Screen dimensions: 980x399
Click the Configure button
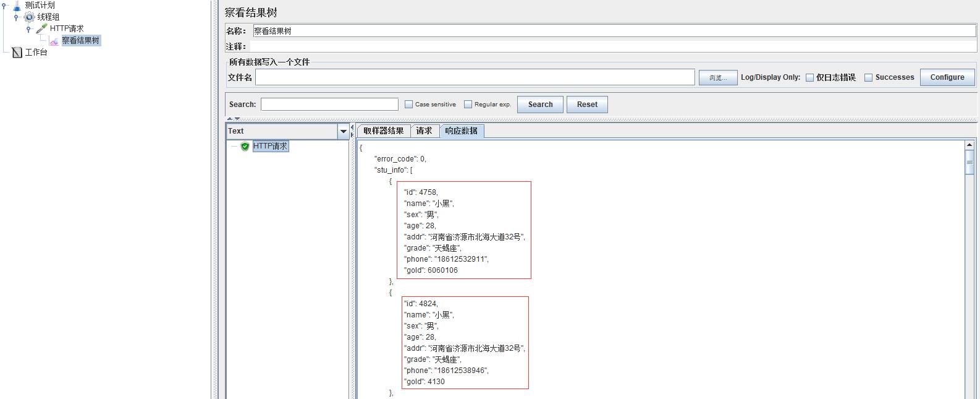(947, 77)
